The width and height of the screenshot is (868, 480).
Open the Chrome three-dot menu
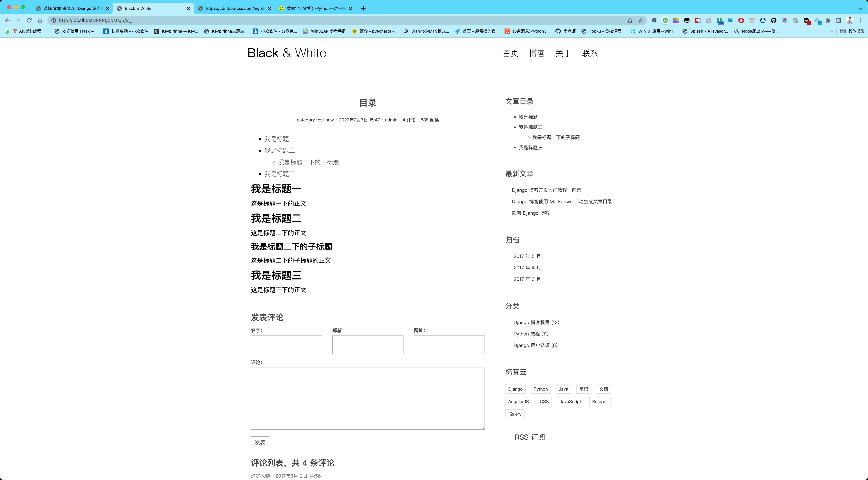click(x=860, y=20)
